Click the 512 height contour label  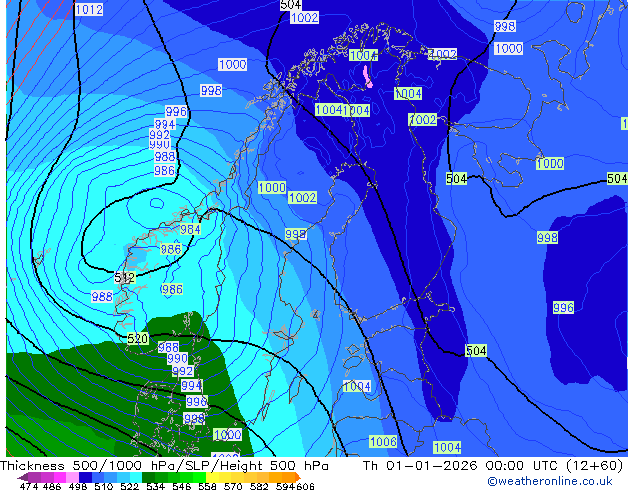[x=125, y=278]
